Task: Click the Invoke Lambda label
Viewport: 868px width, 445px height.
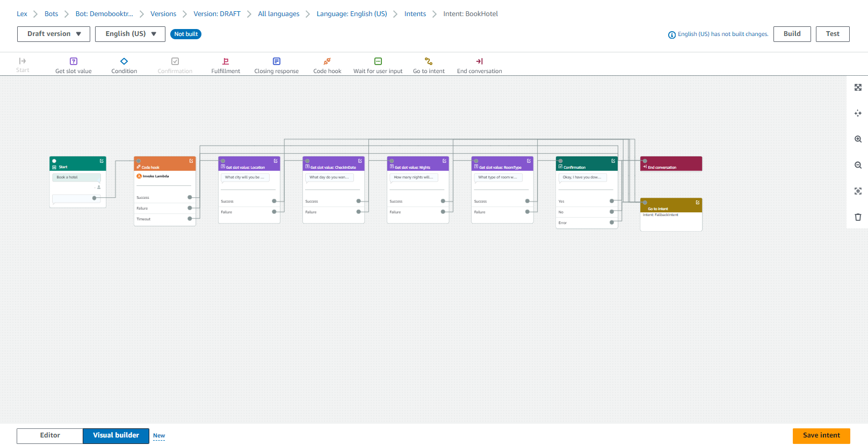Action: 156,176
